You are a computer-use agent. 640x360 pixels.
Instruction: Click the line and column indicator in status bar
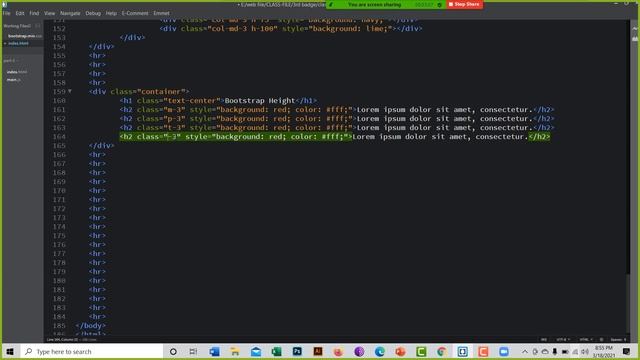tap(62, 340)
